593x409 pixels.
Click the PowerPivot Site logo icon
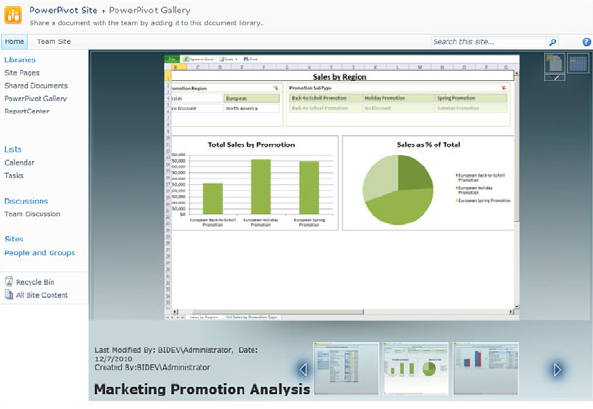[x=13, y=15]
